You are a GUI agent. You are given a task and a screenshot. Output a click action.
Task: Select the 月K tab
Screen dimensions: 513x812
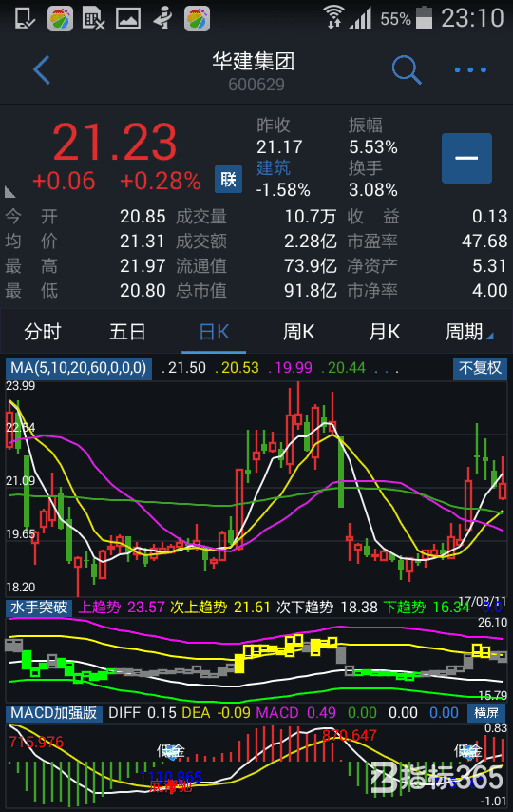click(x=384, y=332)
